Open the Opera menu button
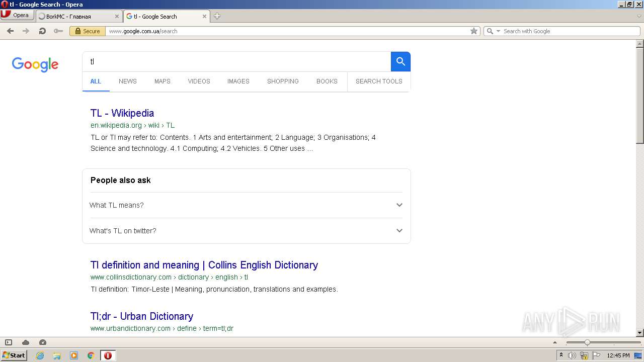 coord(17,15)
